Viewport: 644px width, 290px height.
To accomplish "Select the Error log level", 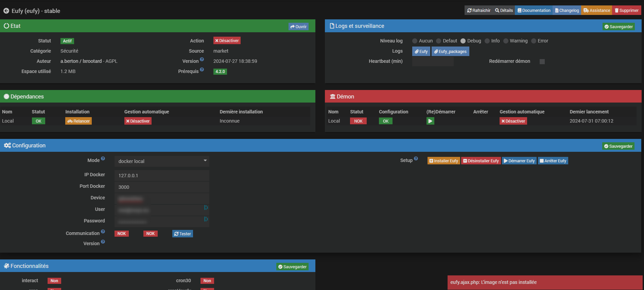I will [534, 41].
